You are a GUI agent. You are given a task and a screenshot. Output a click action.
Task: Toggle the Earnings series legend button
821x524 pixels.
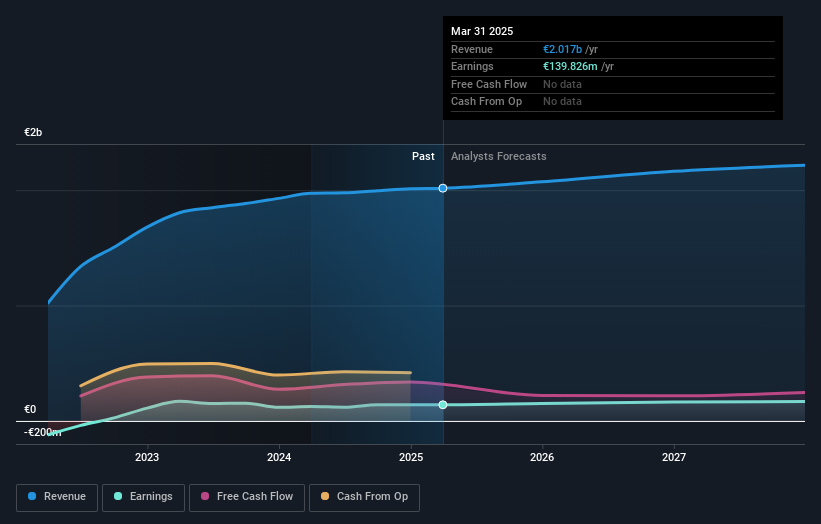click(x=143, y=497)
